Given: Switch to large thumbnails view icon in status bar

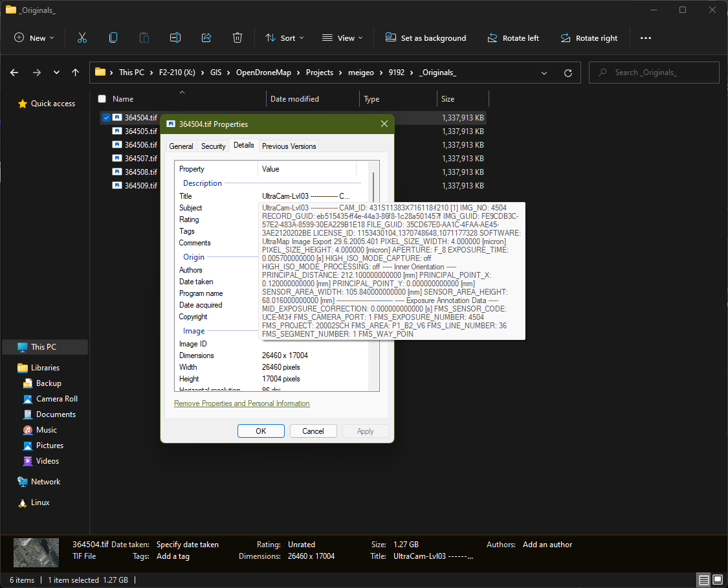Looking at the screenshot, I should (x=717, y=580).
